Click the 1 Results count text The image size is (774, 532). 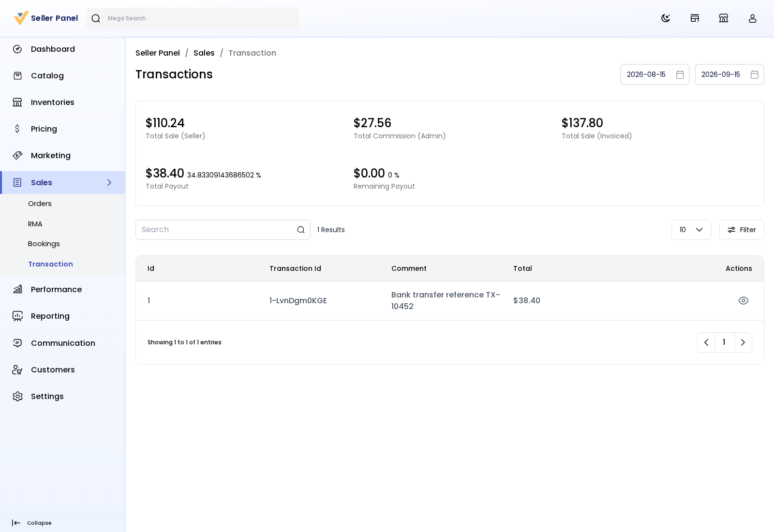tap(331, 230)
